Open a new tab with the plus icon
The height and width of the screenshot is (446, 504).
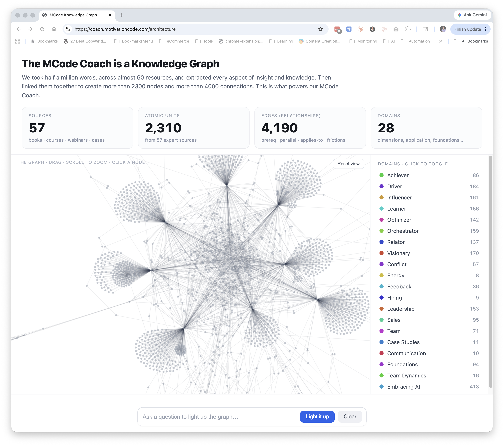122,15
